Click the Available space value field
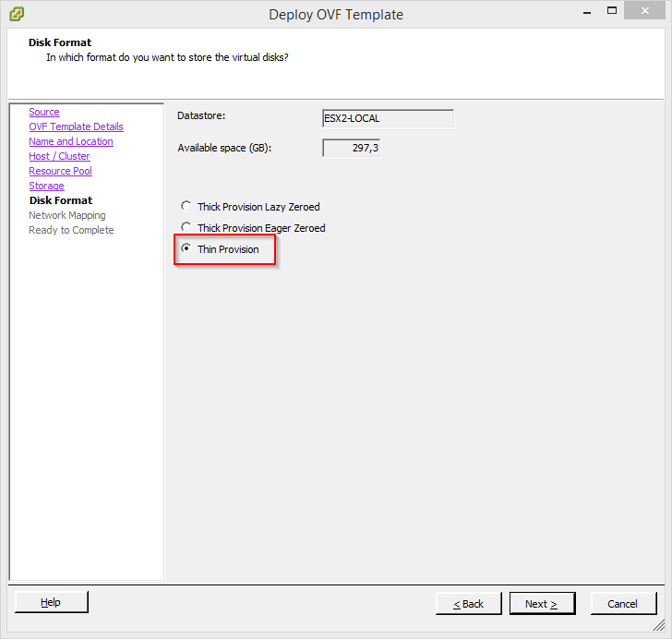The image size is (672, 639). click(351, 148)
